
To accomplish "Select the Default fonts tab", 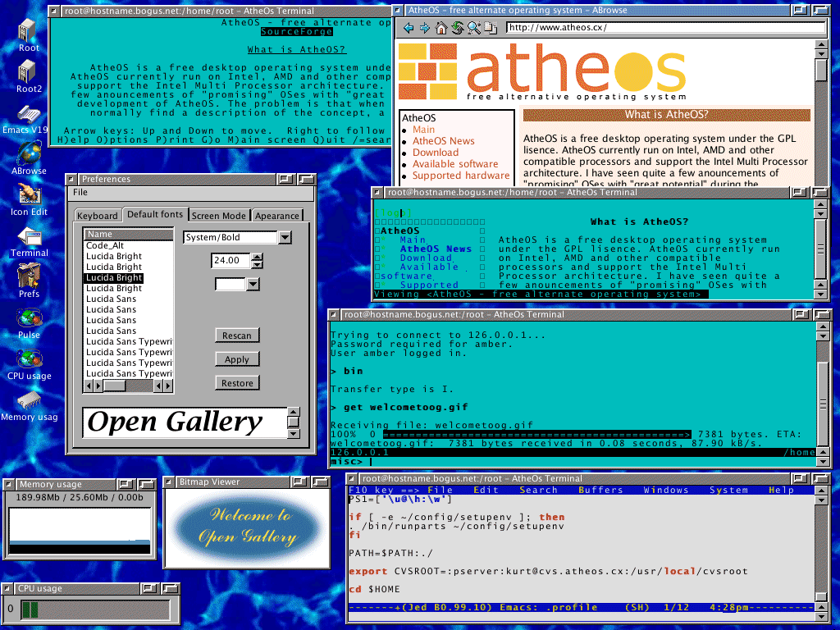I will pyautogui.click(x=155, y=214).
